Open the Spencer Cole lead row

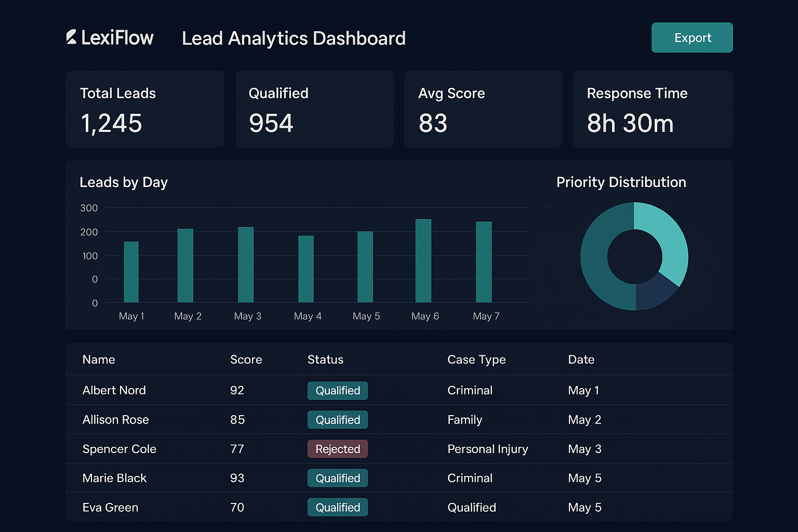click(399, 449)
